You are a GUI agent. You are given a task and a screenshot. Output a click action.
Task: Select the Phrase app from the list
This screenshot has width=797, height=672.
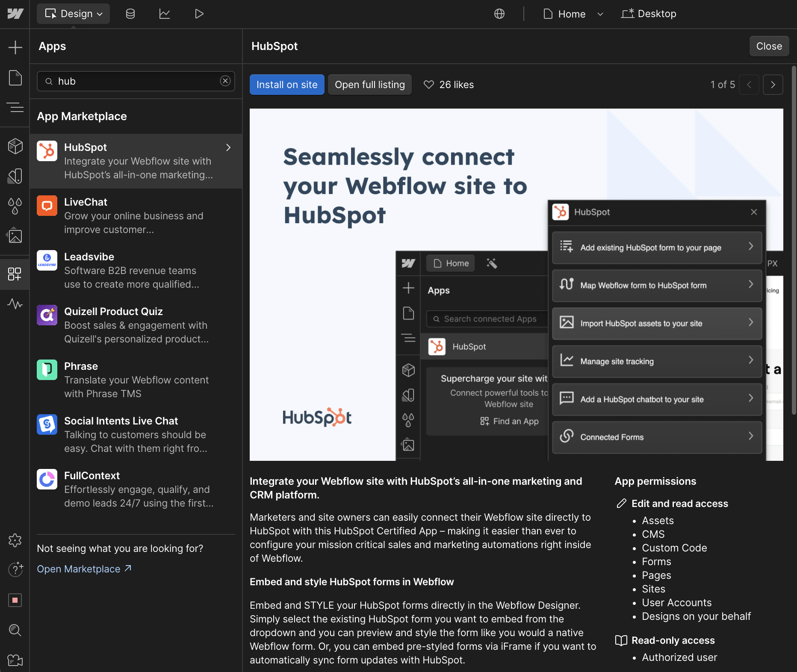pyautogui.click(x=136, y=380)
